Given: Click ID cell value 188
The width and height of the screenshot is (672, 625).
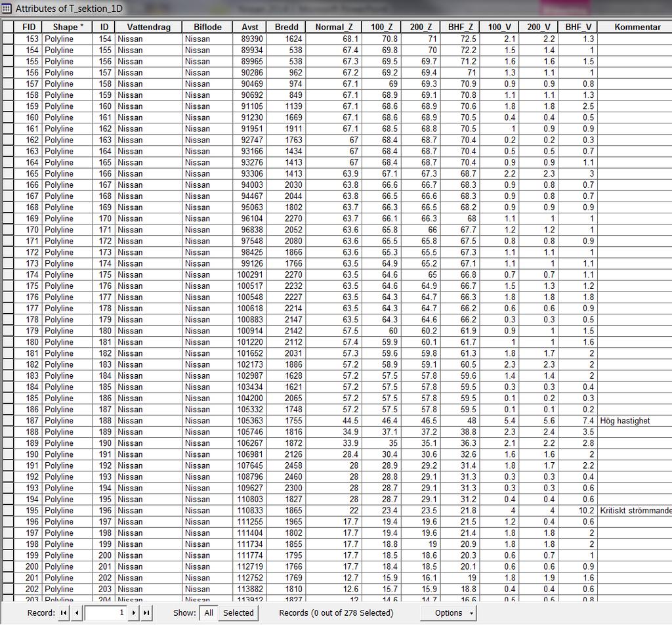Looking at the screenshot, I should click(104, 421).
